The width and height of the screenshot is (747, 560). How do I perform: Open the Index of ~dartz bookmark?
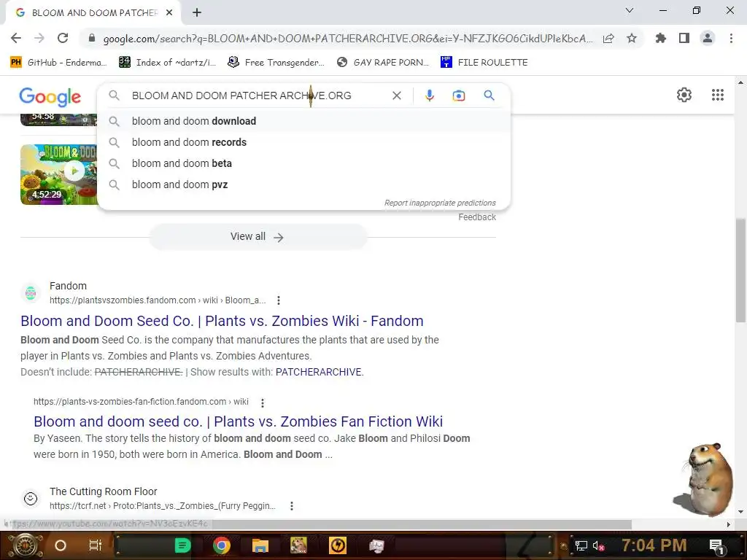pyautogui.click(x=168, y=63)
